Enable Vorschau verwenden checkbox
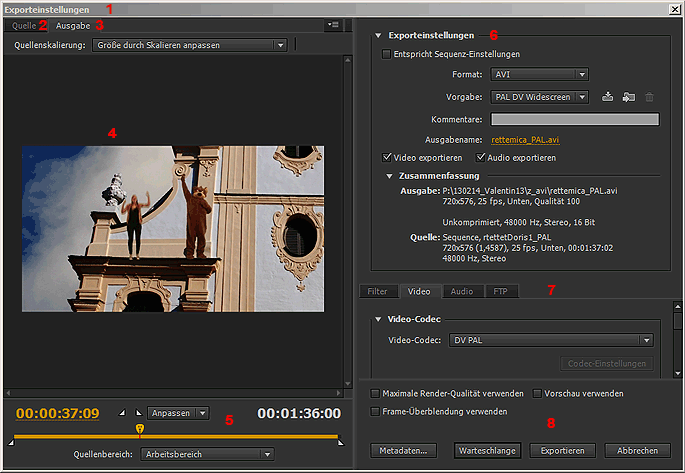The width and height of the screenshot is (685, 473). pyautogui.click(x=537, y=394)
